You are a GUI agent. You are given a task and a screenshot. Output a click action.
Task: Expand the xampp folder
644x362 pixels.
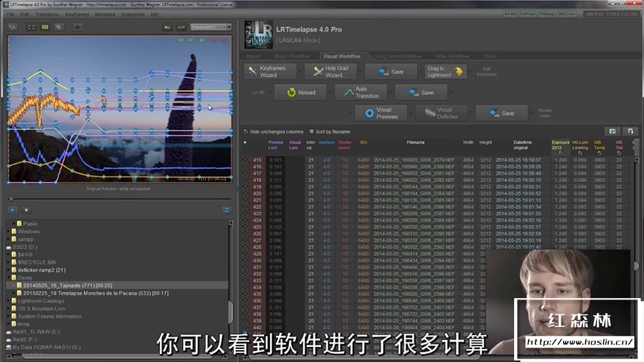9,239
